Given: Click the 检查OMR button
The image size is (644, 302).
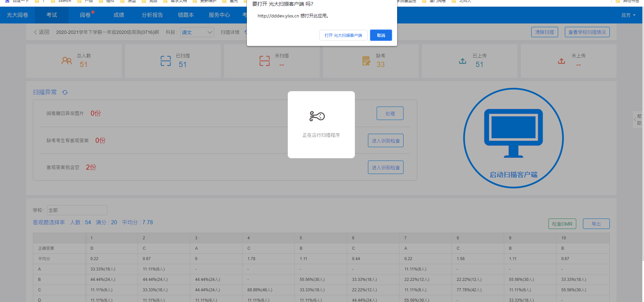Looking at the screenshot, I should pos(562,224).
